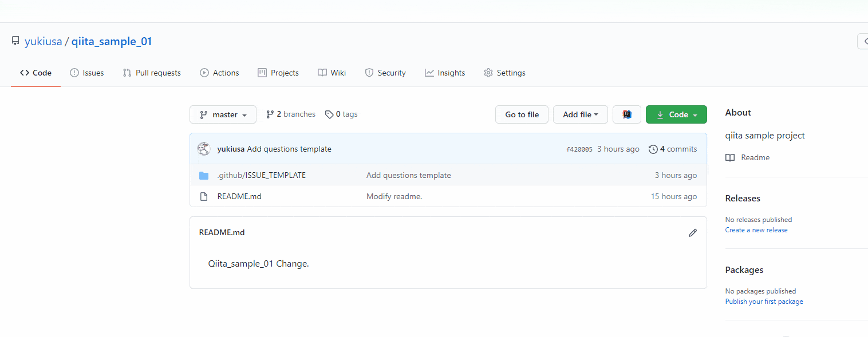Image resolution: width=868 pixels, height=337 pixels.
Task: Expand the Add file dropdown
Action: coord(580,114)
